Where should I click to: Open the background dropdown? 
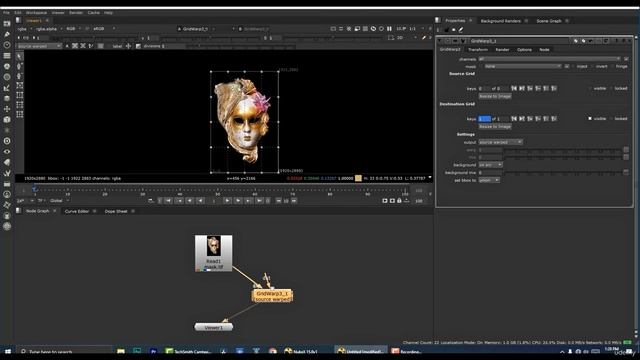(491, 164)
